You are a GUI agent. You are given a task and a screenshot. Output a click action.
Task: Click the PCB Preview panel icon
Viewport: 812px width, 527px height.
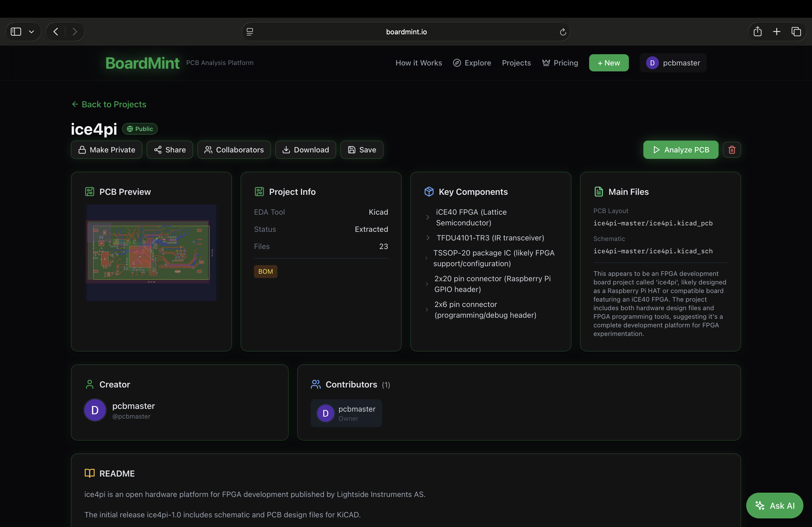[89, 192]
